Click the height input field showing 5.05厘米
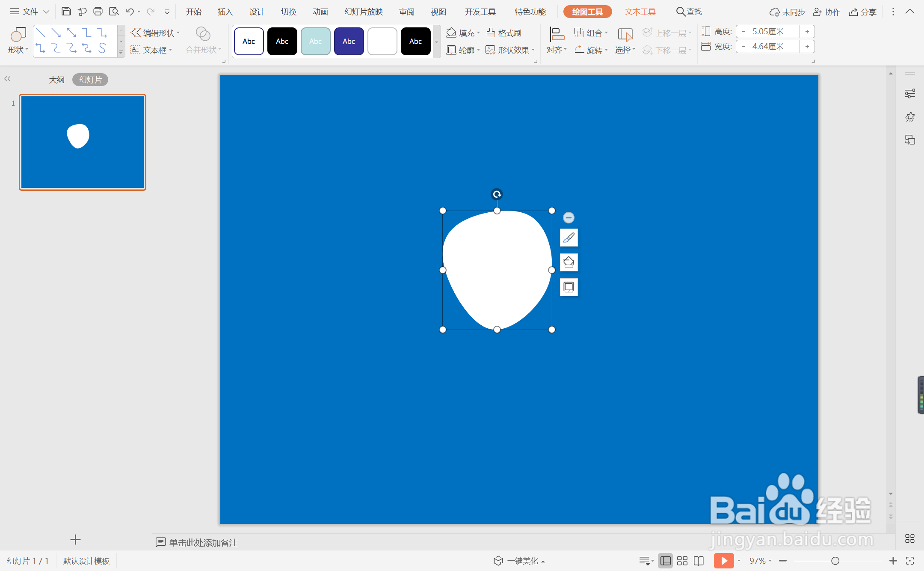This screenshot has width=924, height=571. click(x=774, y=32)
